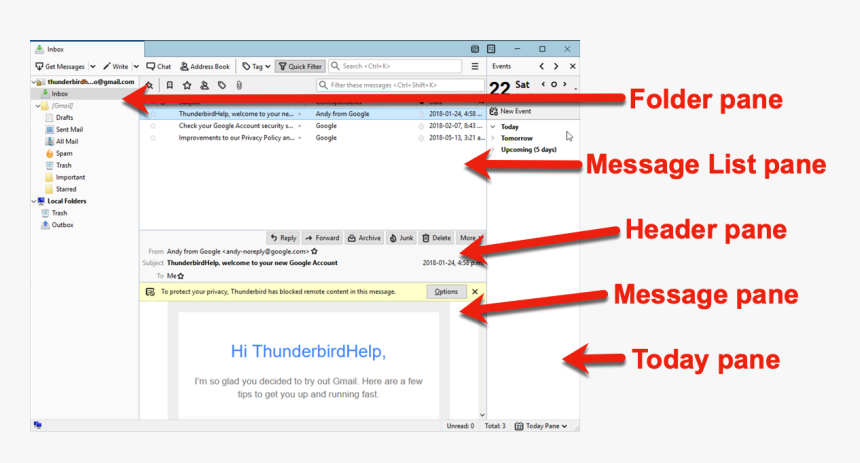Open remote content Options button
This screenshot has height=463, width=860.
click(446, 292)
